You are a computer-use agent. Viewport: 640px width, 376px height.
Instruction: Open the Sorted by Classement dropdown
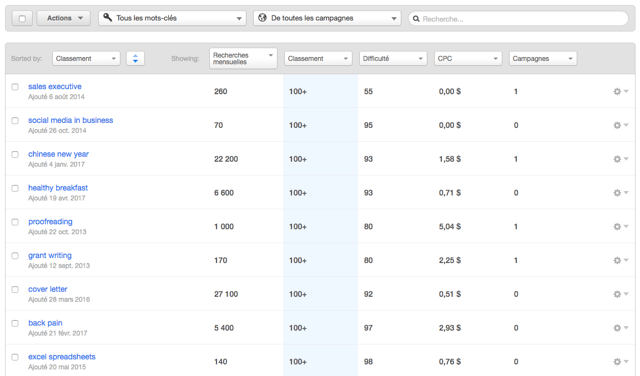(x=86, y=58)
